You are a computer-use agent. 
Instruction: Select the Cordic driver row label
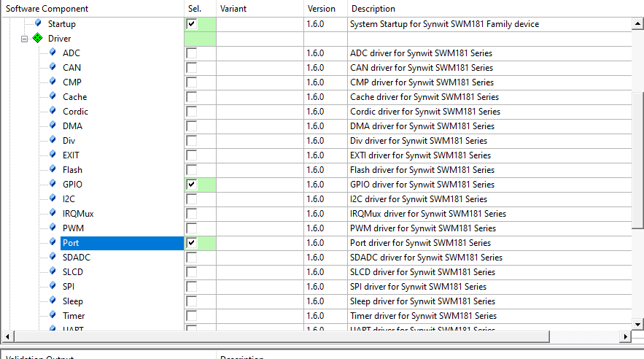click(x=75, y=112)
